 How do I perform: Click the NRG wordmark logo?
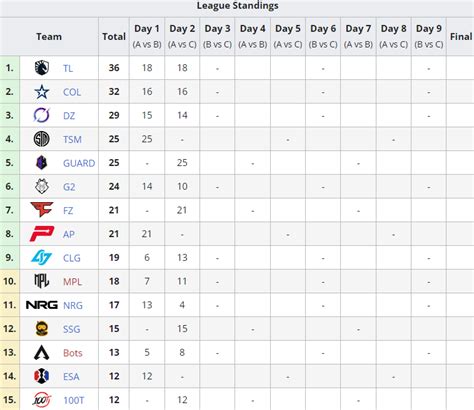pyautogui.click(x=42, y=305)
